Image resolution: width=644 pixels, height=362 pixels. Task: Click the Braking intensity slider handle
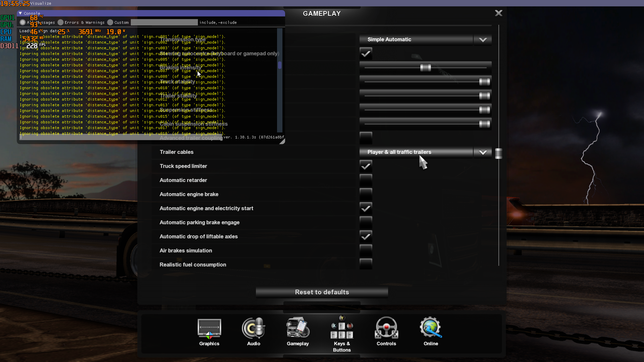click(x=425, y=68)
